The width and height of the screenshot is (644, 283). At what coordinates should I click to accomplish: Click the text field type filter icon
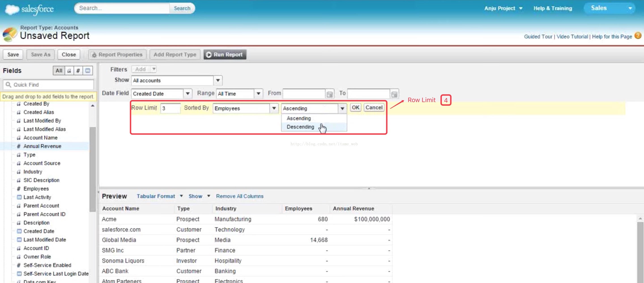point(69,71)
